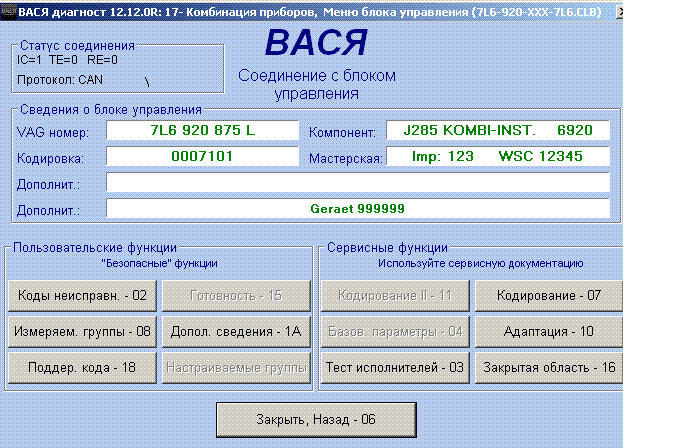Click the Компонент: label

coord(342,132)
